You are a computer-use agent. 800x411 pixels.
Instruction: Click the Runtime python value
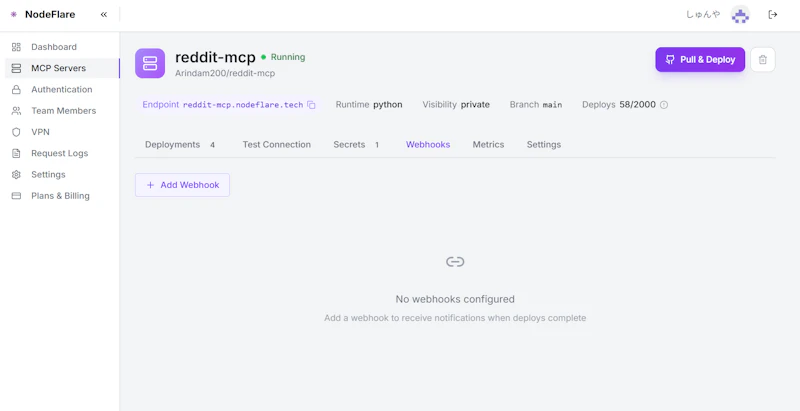pyautogui.click(x=387, y=105)
